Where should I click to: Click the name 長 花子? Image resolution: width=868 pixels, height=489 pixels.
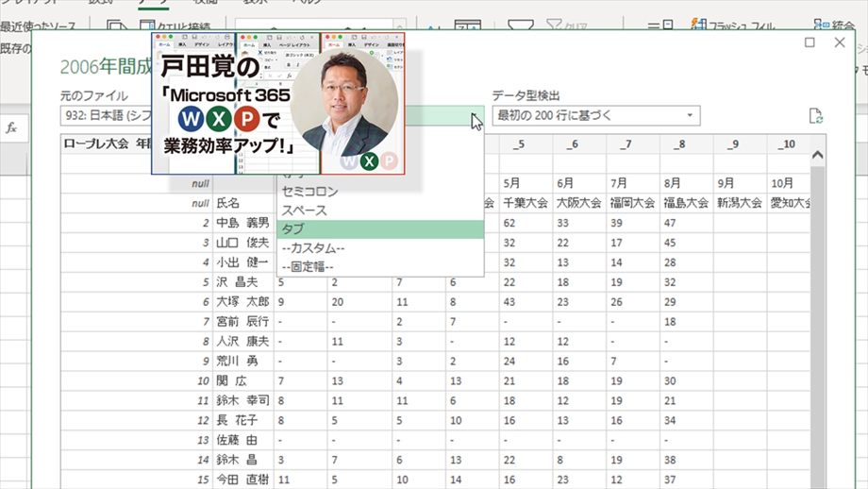click(x=238, y=420)
